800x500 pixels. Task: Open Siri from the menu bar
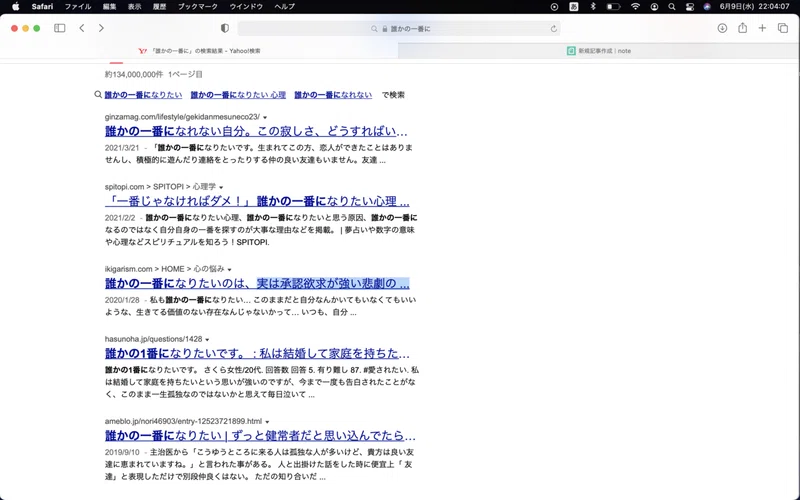pyautogui.click(x=707, y=7)
